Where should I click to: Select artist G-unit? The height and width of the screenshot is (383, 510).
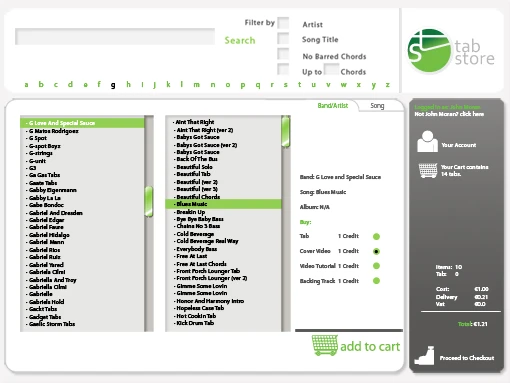(37, 161)
